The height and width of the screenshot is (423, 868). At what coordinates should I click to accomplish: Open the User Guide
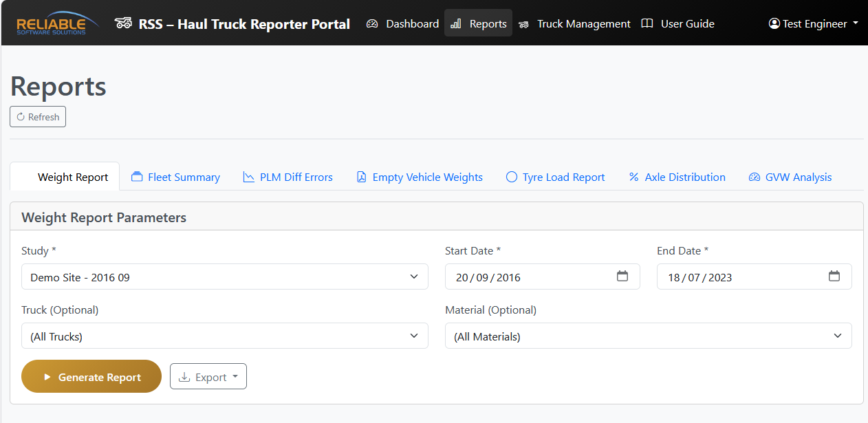click(677, 23)
